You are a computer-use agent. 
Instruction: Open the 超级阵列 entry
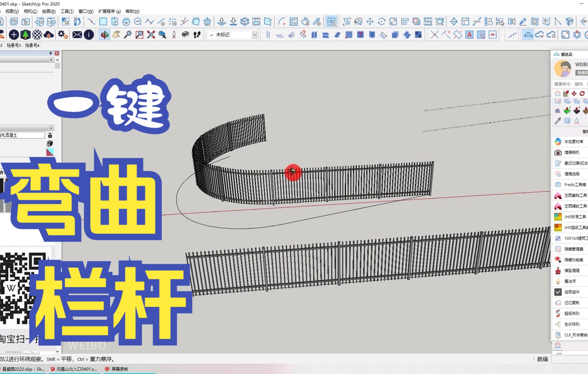pos(570,313)
